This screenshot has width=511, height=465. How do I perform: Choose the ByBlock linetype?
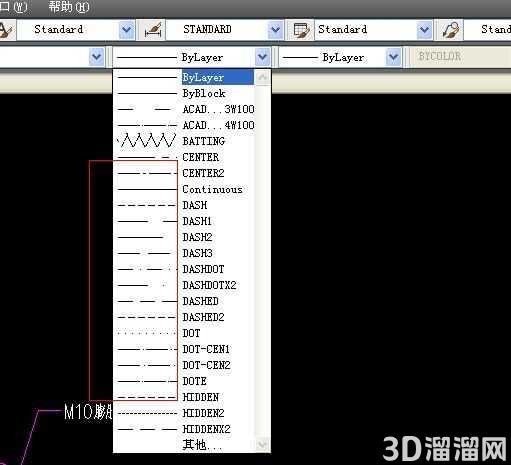(x=184, y=93)
